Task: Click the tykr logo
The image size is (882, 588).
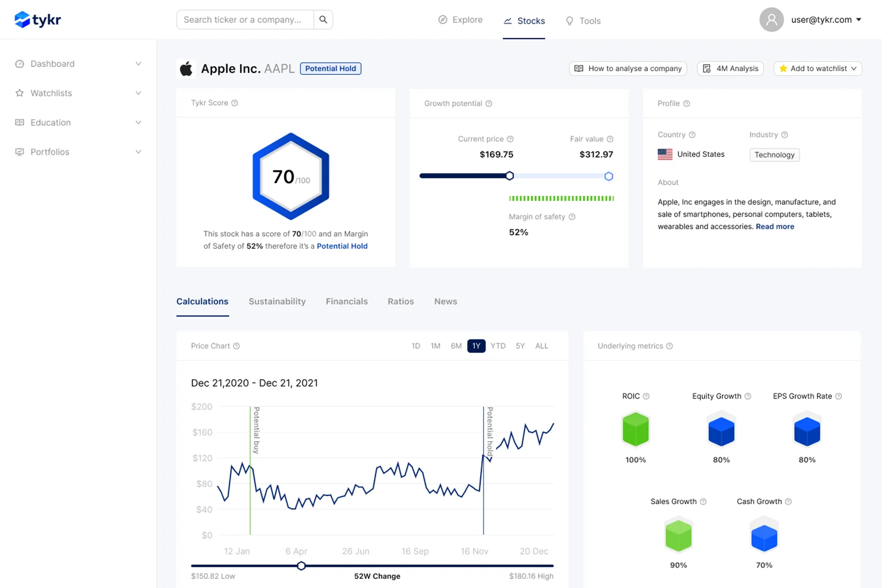Action: pyautogui.click(x=37, y=20)
